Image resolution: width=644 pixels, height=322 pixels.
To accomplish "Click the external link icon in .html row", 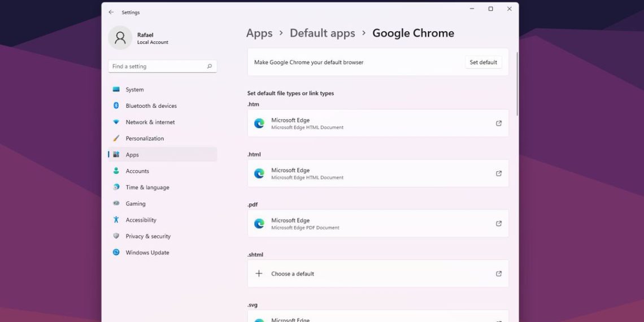I will [x=499, y=173].
